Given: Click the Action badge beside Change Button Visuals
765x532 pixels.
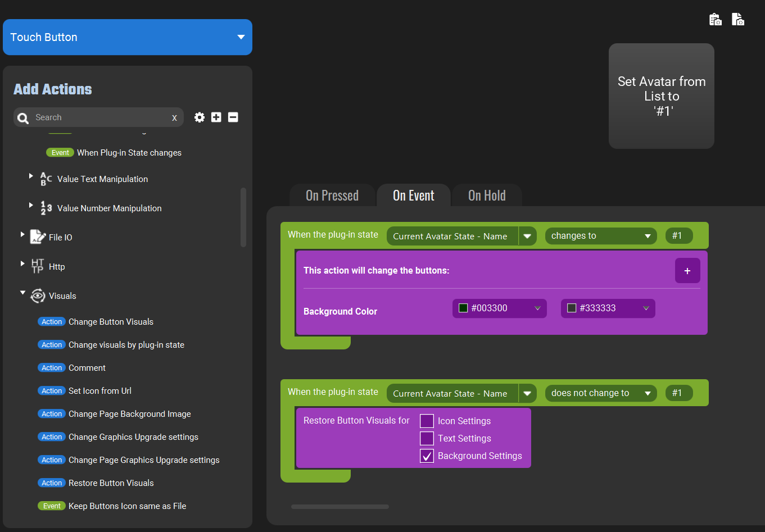Looking at the screenshot, I should point(52,322).
